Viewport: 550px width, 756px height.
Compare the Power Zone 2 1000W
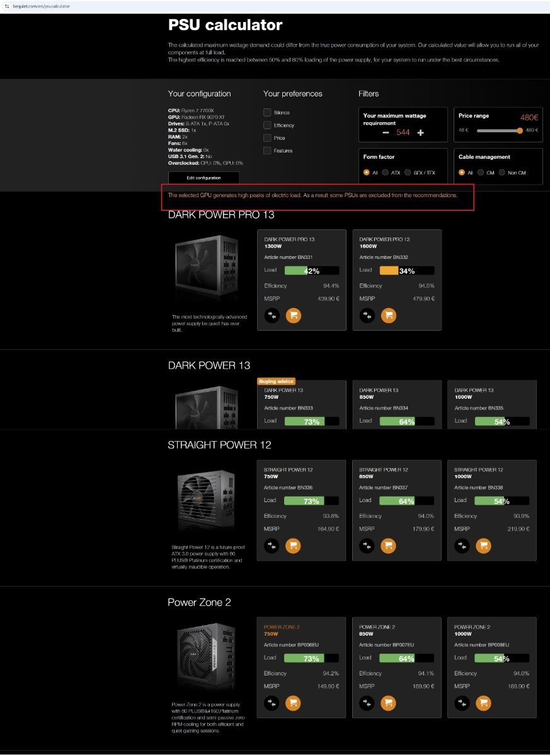[462, 703]
